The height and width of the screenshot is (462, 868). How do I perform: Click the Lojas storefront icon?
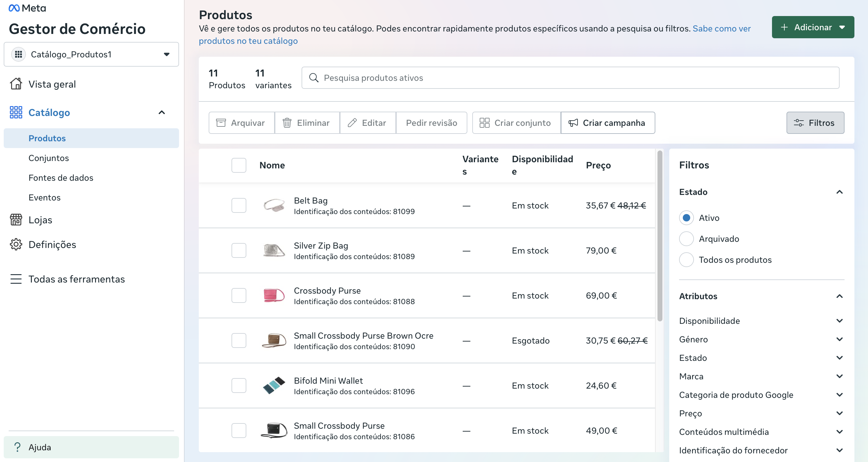[x=16, y=220]
